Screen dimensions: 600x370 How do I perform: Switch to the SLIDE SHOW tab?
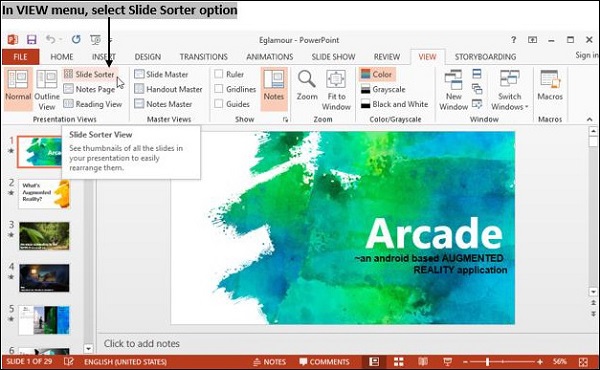(333, 57)
